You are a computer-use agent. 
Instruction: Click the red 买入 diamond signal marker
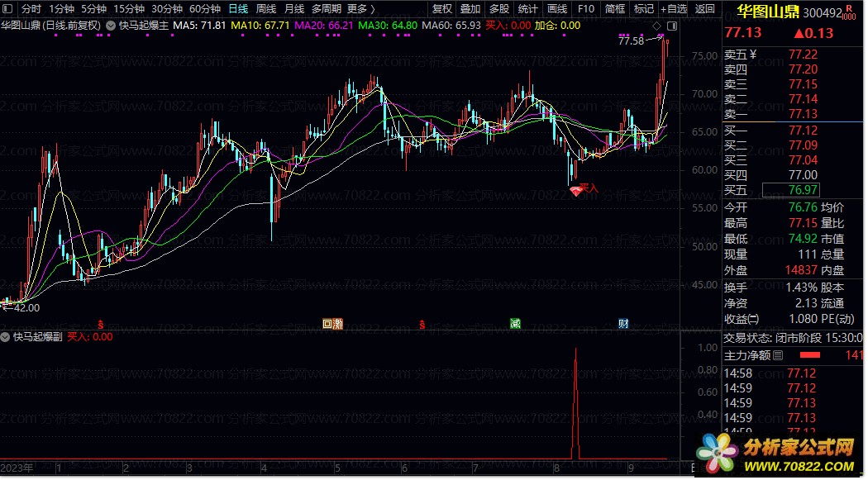[576, 192]
